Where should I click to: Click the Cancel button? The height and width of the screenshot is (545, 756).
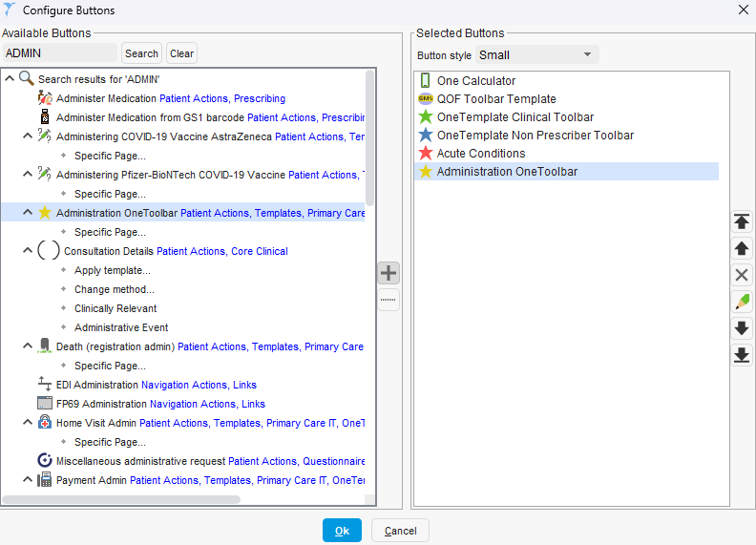click(400, 531)
